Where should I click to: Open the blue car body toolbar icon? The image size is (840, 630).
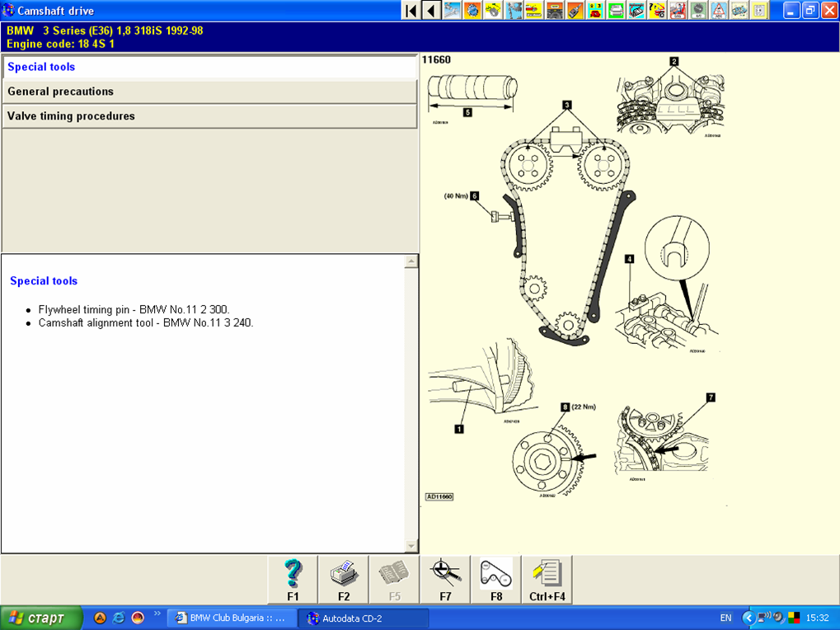point(739,10)
